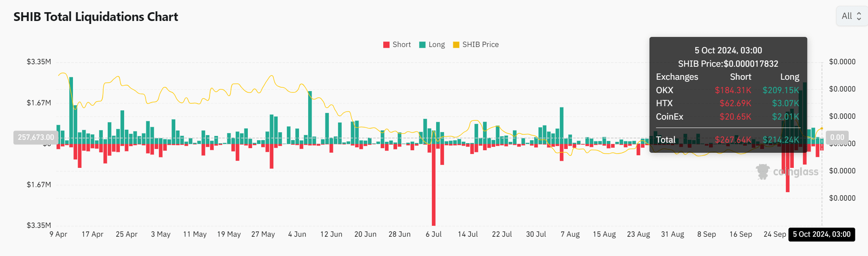Click the 5 Oct 2024, 03:00 date marker
Viewport: 868px width, 256px height.
pos(821,234)
